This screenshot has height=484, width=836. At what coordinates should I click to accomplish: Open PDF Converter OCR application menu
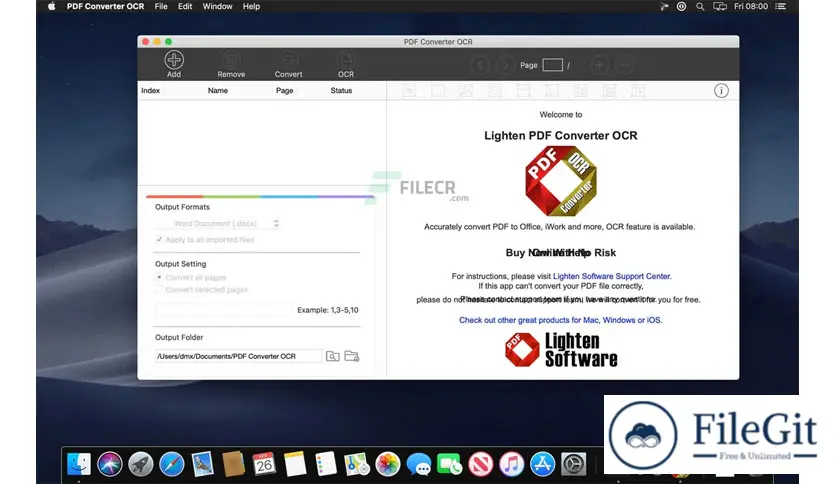(x=105, y=6)
